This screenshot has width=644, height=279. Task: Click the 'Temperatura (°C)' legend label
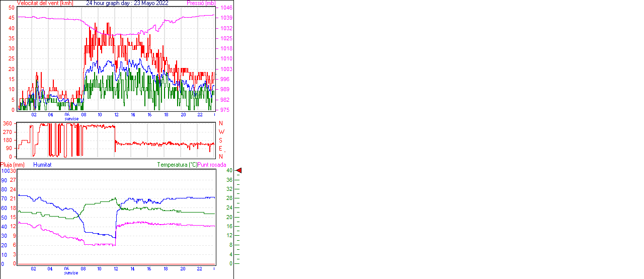[177, 165]
